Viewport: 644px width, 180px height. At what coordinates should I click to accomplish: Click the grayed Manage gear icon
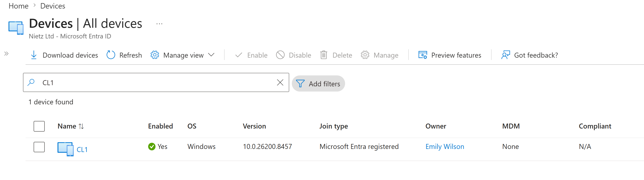pyautogui.click(x=365, y=55)
